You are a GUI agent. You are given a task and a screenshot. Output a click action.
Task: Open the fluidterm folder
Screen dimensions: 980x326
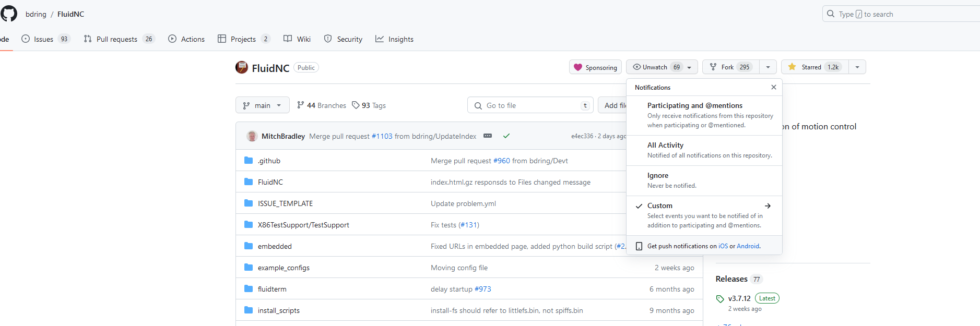pyautogui.click(x=272, y=289)
